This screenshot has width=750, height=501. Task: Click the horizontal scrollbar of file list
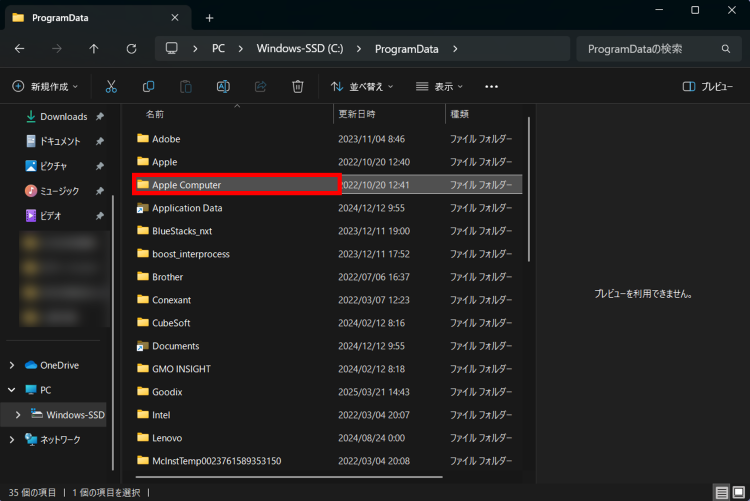tap(289, 477)
